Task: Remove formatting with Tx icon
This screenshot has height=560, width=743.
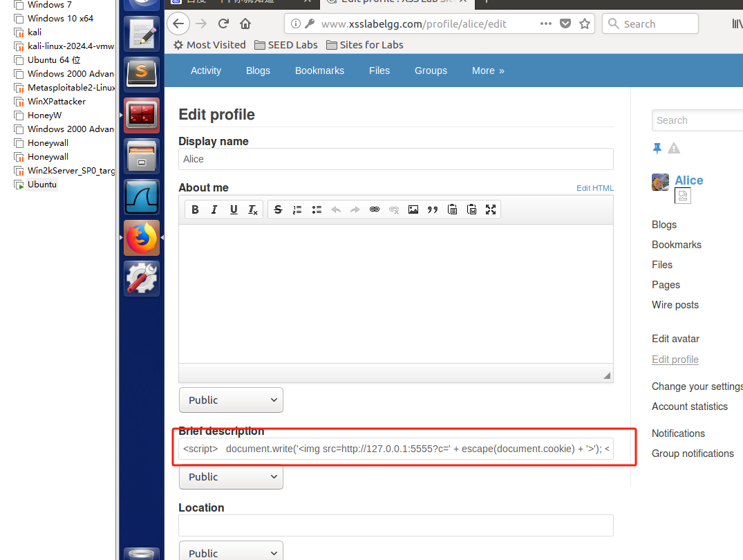Action: (253, 209)
